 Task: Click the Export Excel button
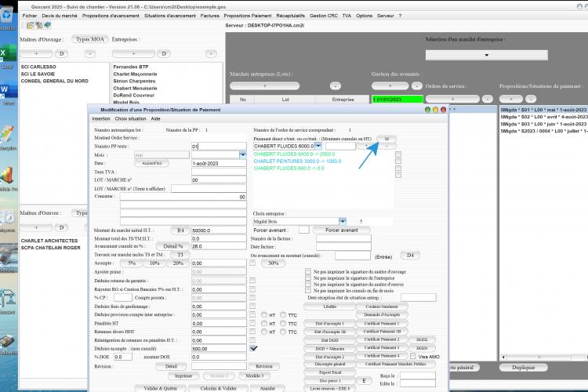pyautogui.click(x=330, y=372)
